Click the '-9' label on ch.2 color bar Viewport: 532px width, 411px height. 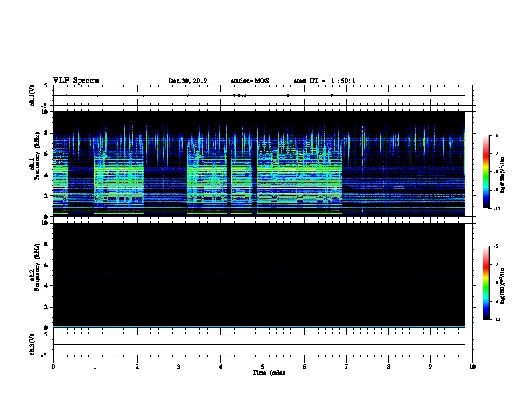(496, 301)
